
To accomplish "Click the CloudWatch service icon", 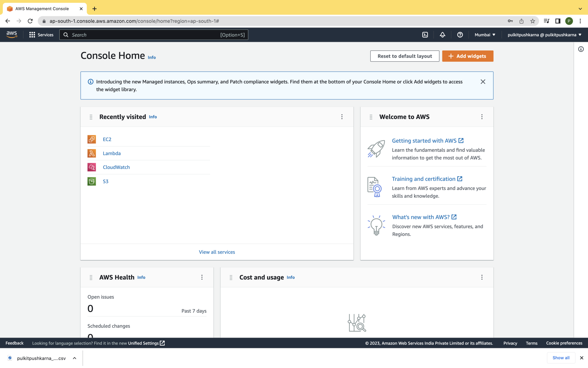I will (x=91, y=167).
